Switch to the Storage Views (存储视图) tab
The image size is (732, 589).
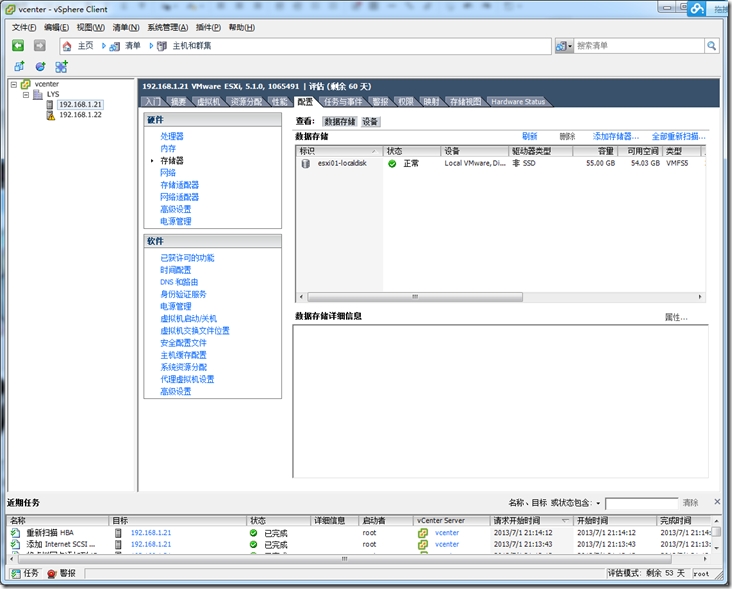pyautogui.click(x=465, y=102)
